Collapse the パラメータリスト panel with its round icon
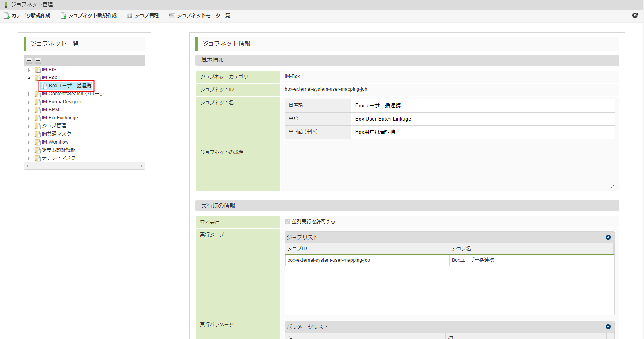644x339 pixels. pos(608,327)
